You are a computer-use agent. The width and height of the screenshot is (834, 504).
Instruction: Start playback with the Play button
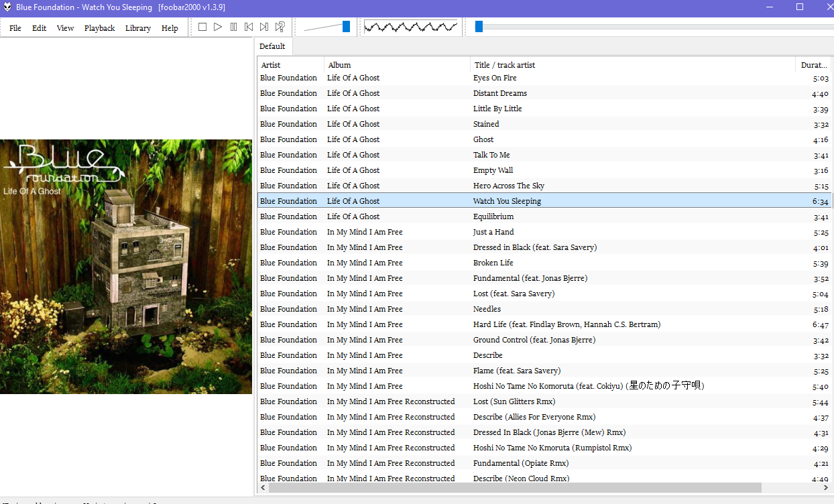(x=218, y=27)
